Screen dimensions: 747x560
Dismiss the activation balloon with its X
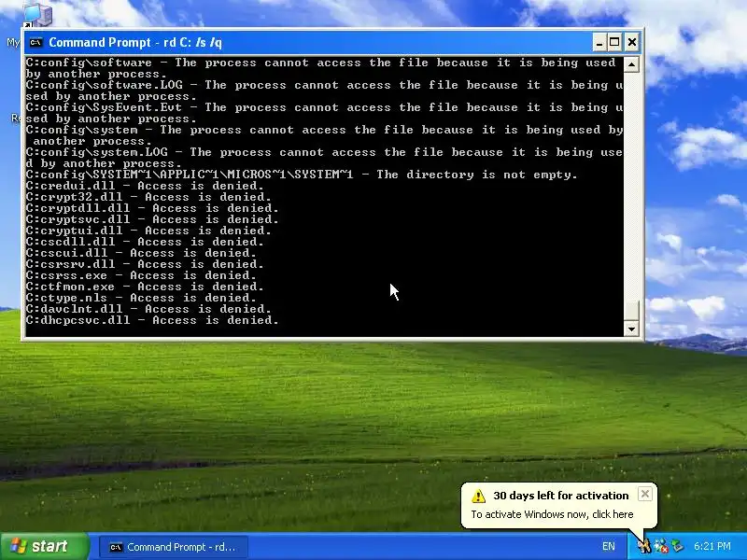(645, 494)
